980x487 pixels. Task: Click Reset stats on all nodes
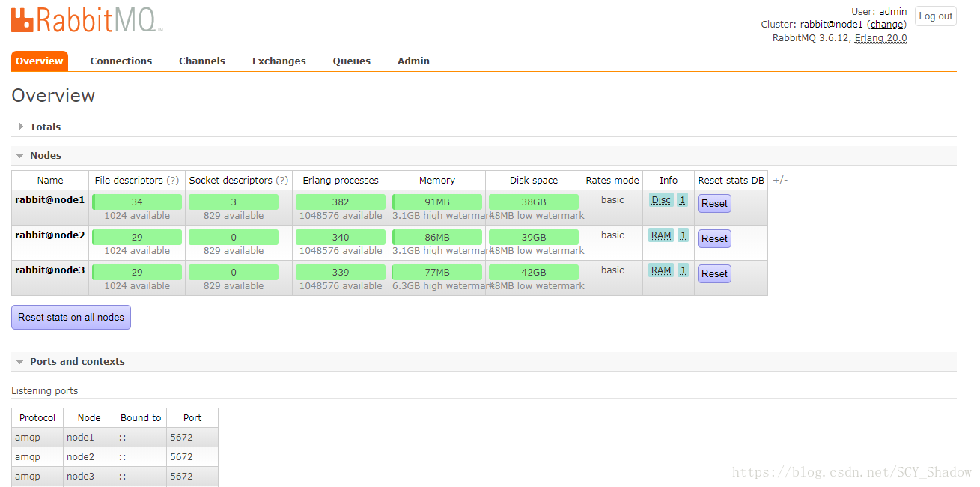[71, 317]
